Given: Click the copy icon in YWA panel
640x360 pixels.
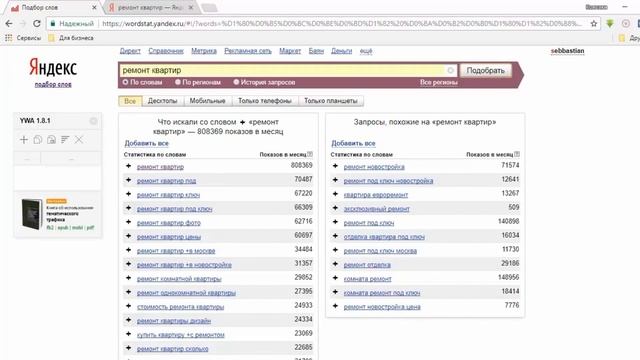Looking at the screenshot, I should point(38,140).
